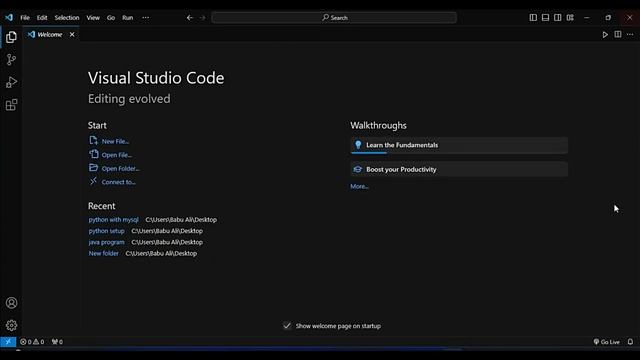Viewport: 640px width, 360px height.
Task: Click the remote window indicator in status bar
Action: tap(8, 342)
